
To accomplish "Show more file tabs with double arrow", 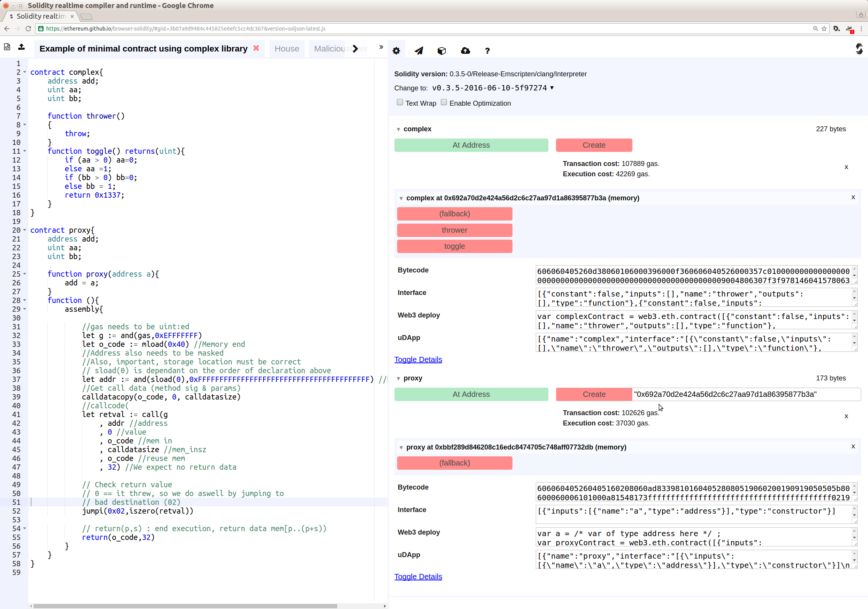I will (x=381, y=47).
